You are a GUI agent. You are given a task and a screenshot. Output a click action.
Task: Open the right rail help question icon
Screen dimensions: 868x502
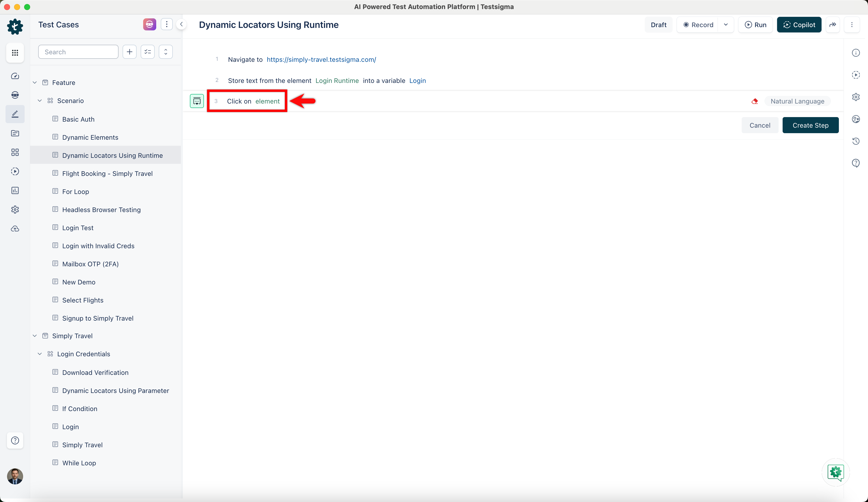856,163
